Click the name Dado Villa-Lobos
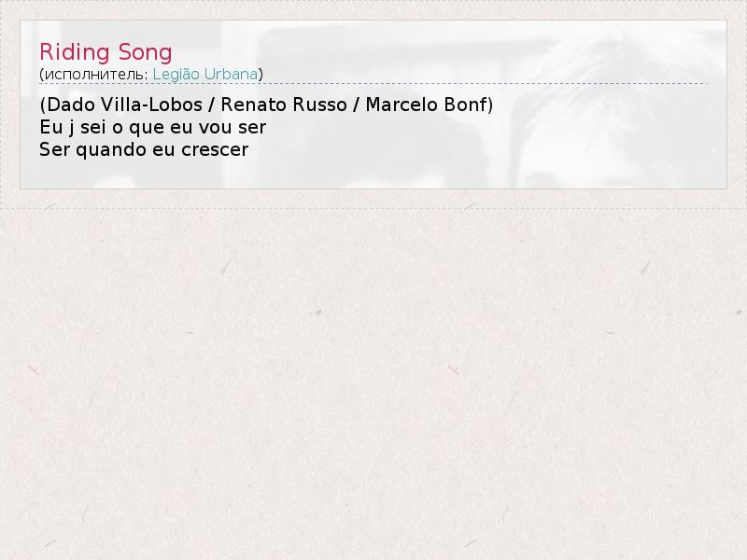Viewport: 747px width, 560px height. 125,105
